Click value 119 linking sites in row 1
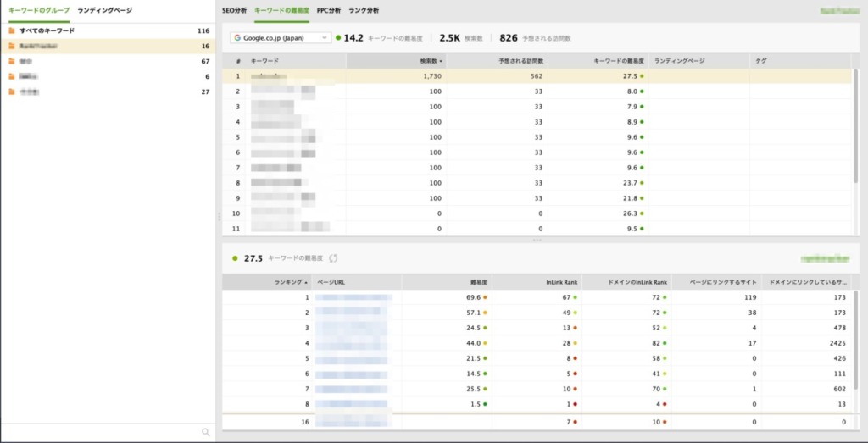Viewport: 868px width, 443px height. click(x=751, y=297)
